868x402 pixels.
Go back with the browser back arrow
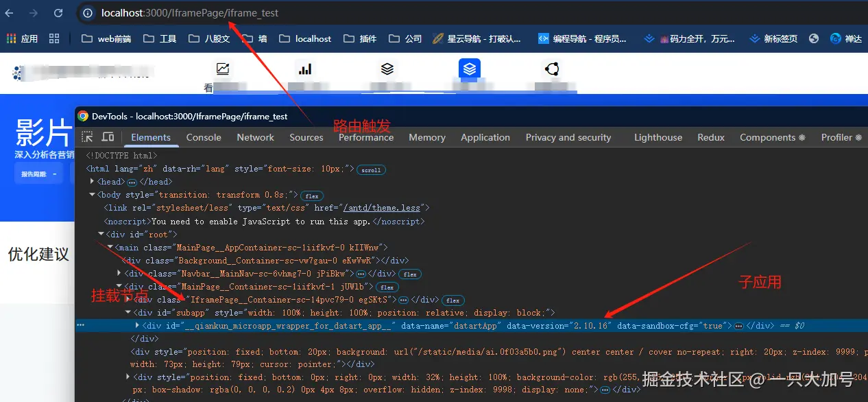[x=10, y=13]
